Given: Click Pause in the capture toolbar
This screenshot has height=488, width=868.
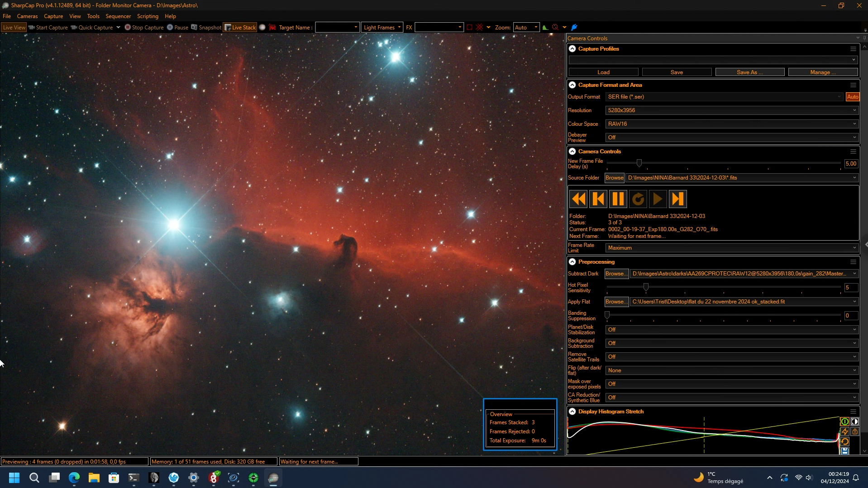Looking at the screenshot, I should pyautogui.click(x=177, y=28).
